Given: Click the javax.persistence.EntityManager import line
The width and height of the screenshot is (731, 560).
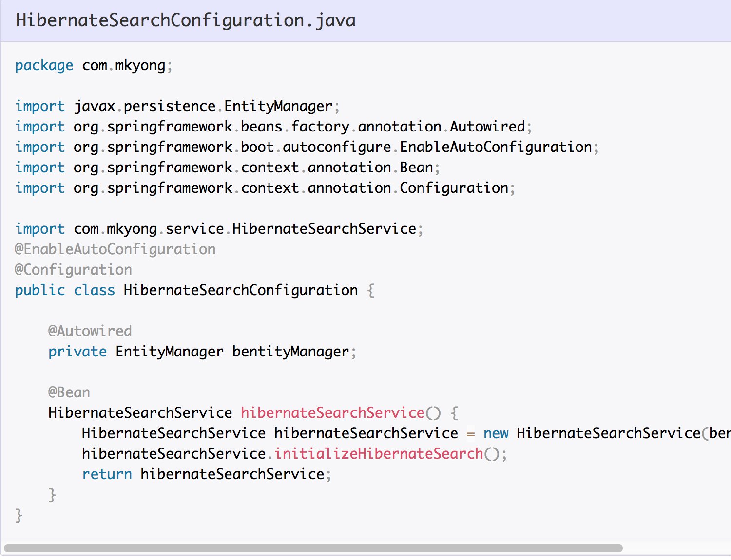Looking at the screenshot, I should point(177,106).
